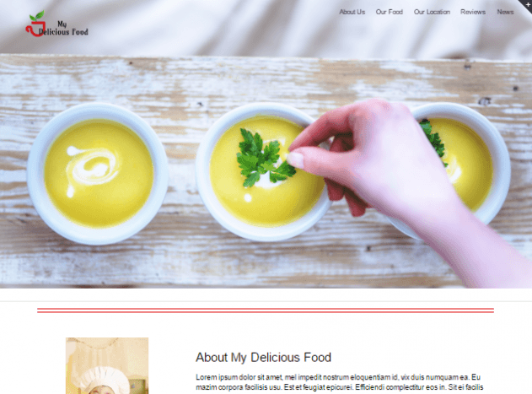Viewport: 532px width, 394px height.
Task: Click the green leaf atop the logo
Action: coord(37,16)
